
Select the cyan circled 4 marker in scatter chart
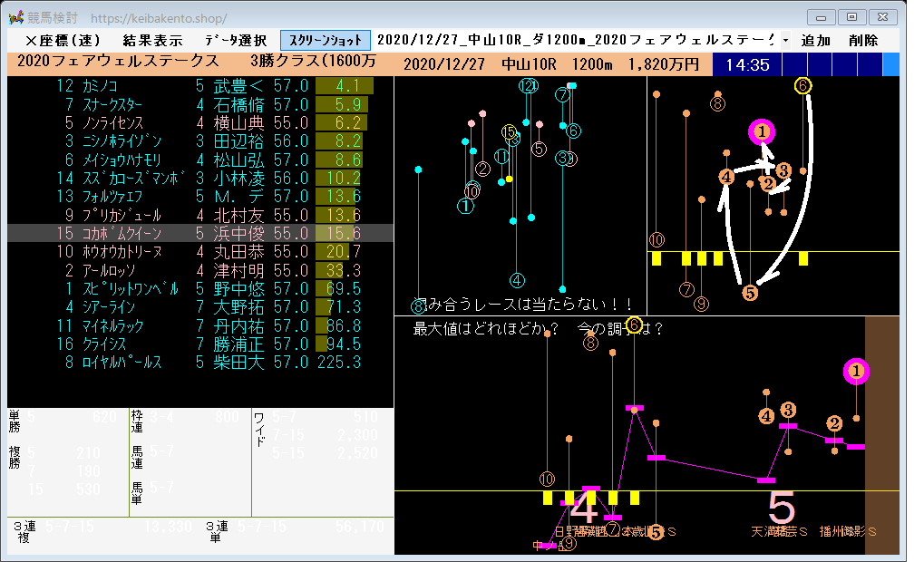click(517, 280)
